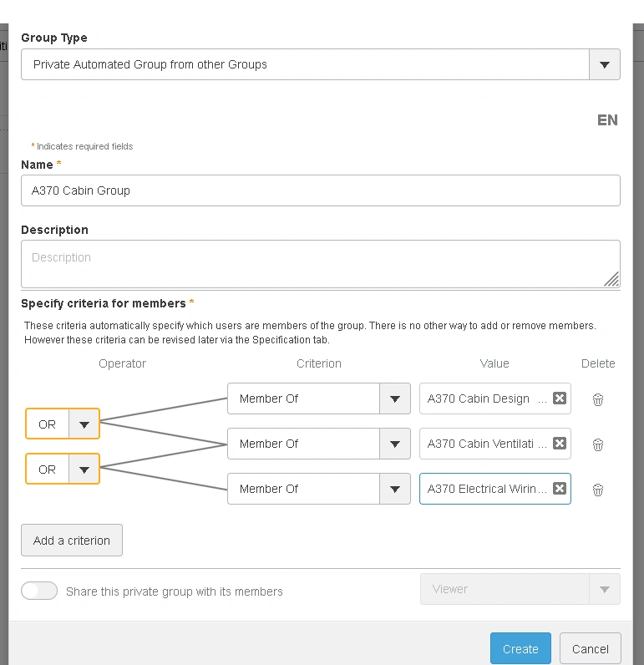644x665 pixels.
Task: Open the third Member Of criterion dropdown
Action: coord(395,489)
